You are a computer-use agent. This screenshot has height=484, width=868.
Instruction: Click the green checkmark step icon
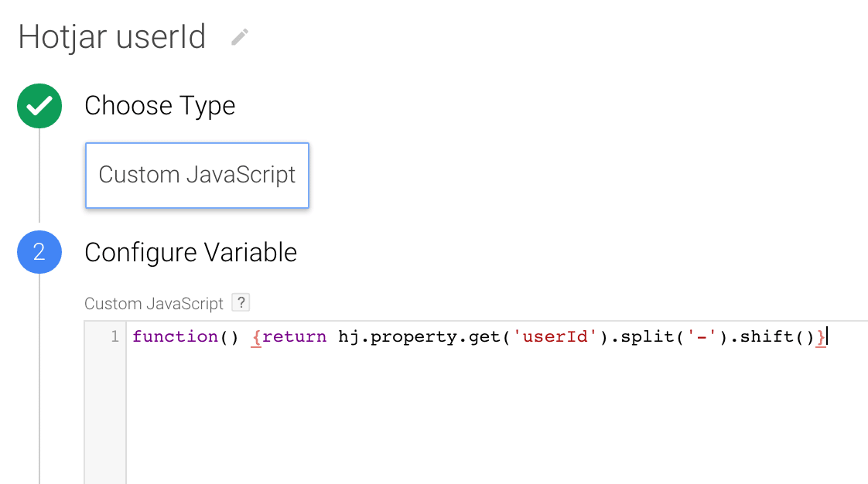[39, 106]
